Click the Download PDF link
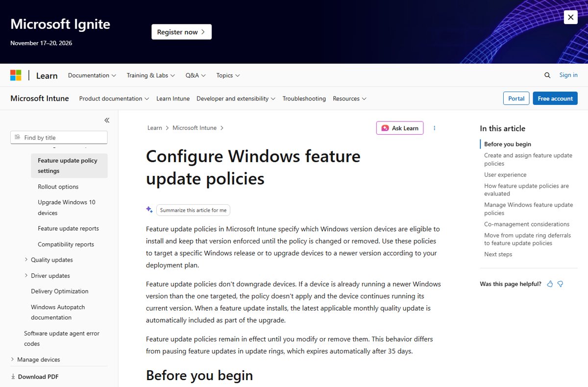 tap(34, 377)
